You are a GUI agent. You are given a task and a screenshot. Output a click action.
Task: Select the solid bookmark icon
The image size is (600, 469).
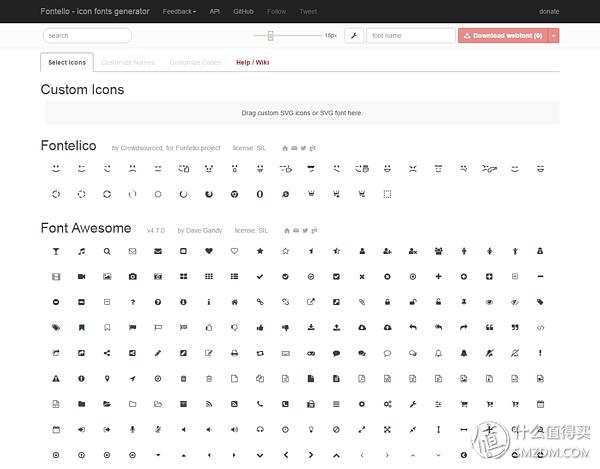(82, 327)
